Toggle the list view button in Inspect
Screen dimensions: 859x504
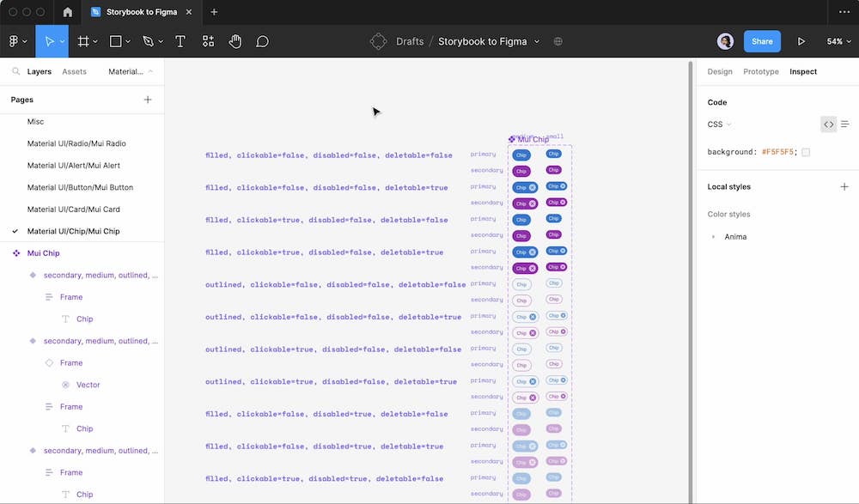point(845,124)
